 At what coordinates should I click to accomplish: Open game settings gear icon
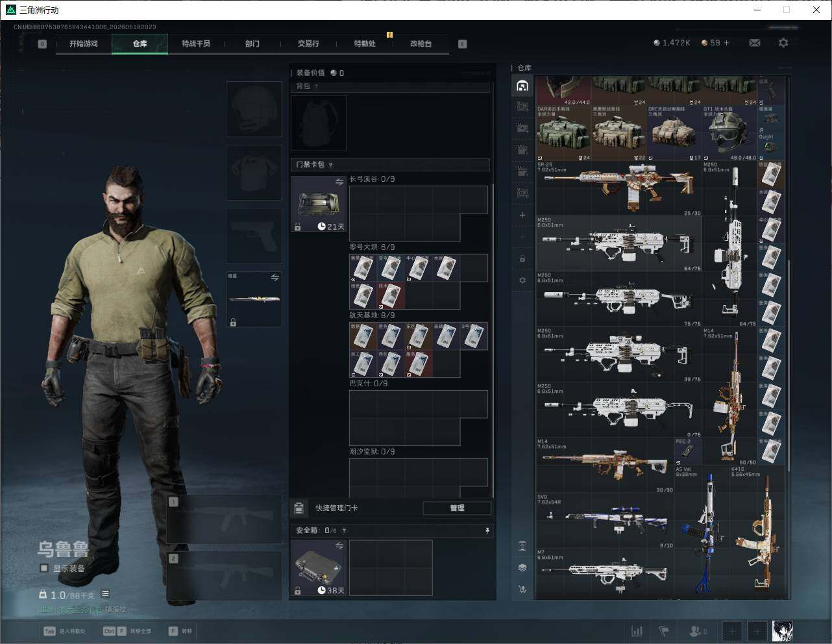pyautogui.click(x=783, y=43)
